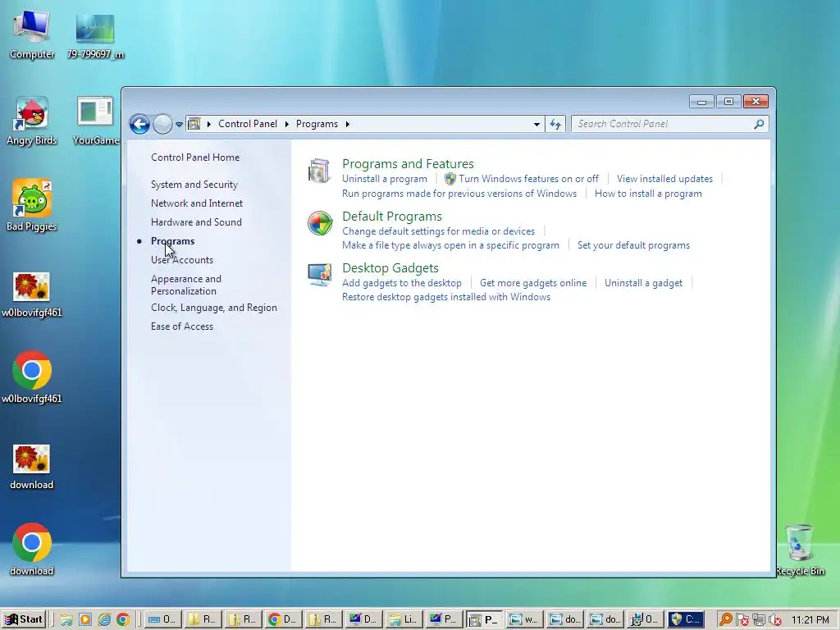Click the shield icon beside Windows features
Screen dimensions: 840x630
[450, 178]
